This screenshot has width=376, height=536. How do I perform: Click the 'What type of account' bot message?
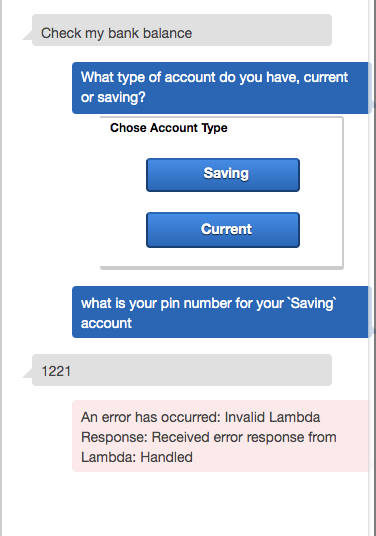click(x=221, y=88)
